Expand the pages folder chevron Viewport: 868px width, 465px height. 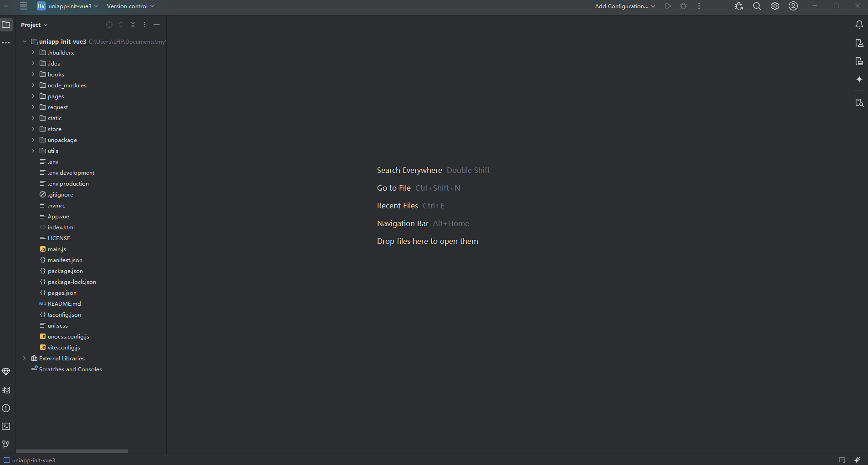[33, 96]
